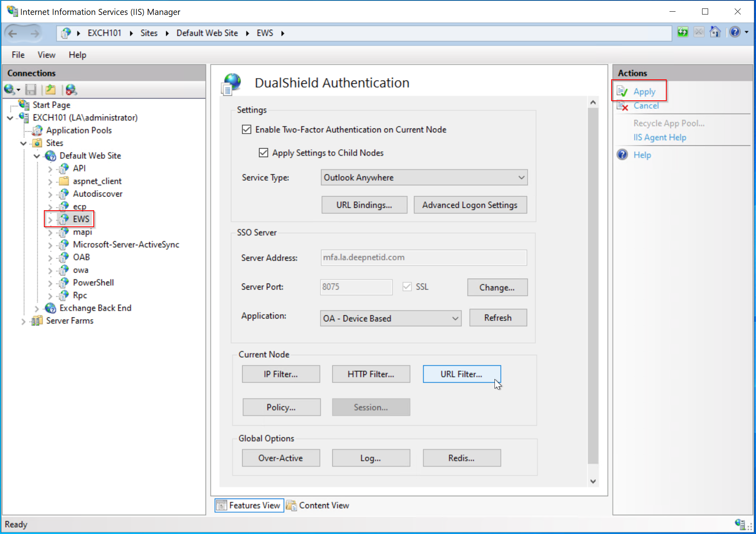Click the scroll down arrow of the settings pane
Screen dimensions: 756x534
click(x=593, y=481)
